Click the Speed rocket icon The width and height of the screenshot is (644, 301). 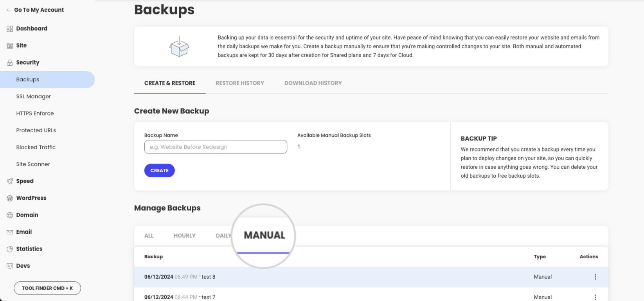[x=10, y=181]
